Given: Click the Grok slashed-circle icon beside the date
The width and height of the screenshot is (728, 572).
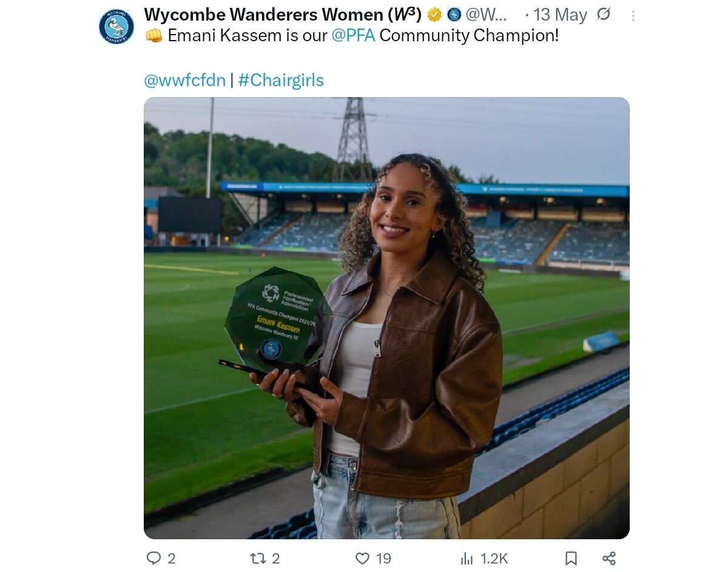Looking at the screenshot, I should (x=603, y=15).
